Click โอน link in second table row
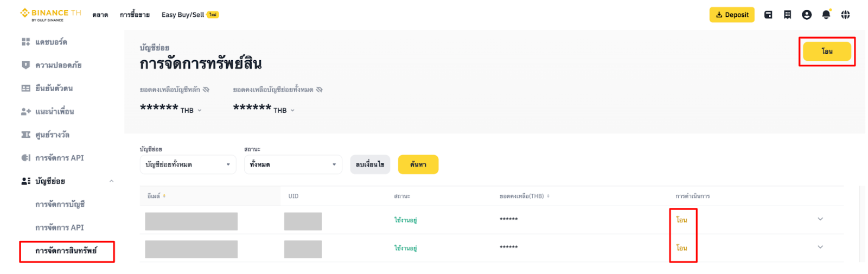 coord(682,248)
